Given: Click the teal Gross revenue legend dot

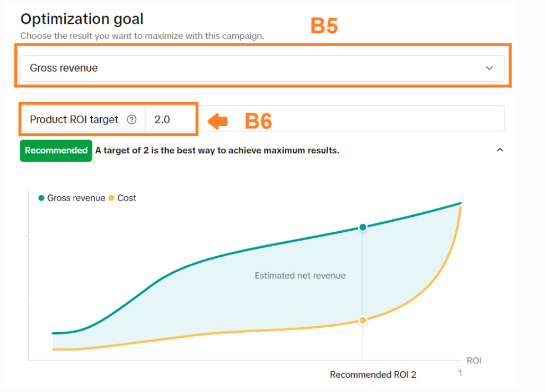Looking at the screenshot, I should (x=41, y=198).
